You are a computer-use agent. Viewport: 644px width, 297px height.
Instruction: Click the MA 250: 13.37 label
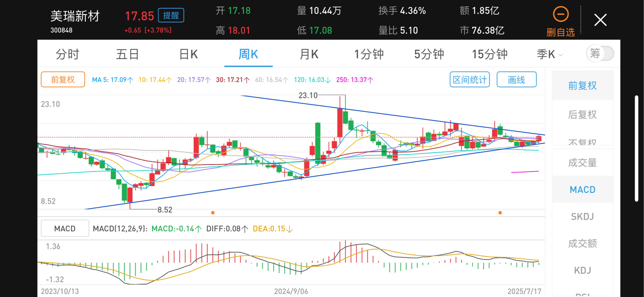pos(355,80)
